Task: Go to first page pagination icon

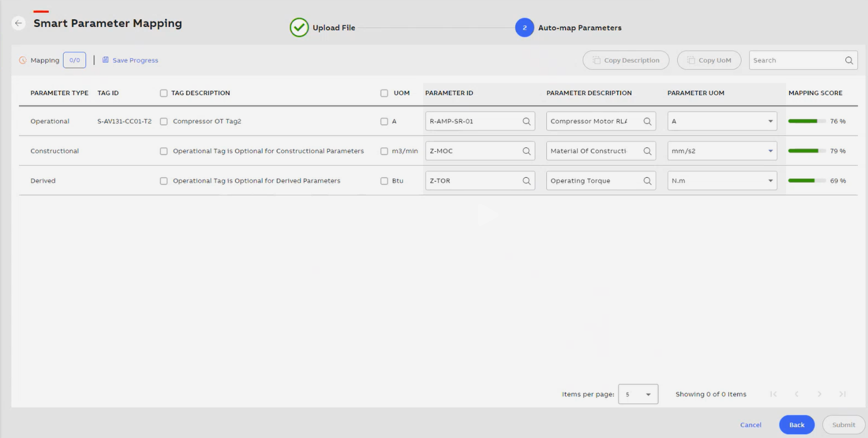Action: [774, 394]
